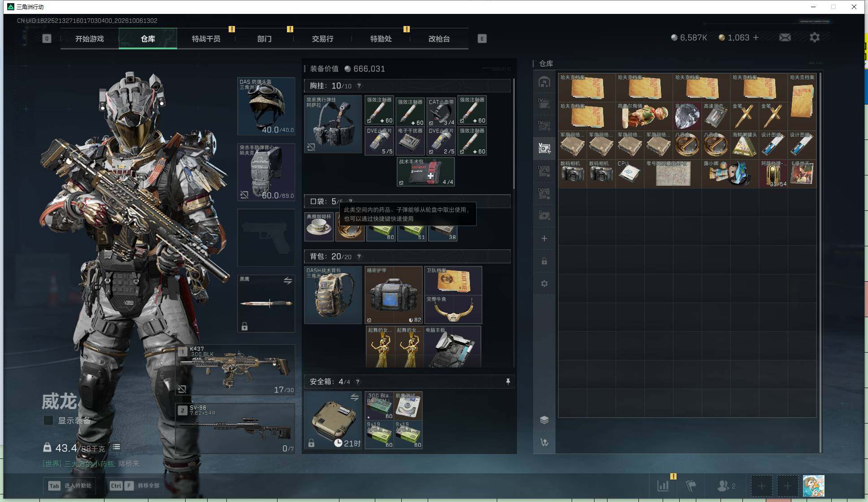Select the top warehouse category icon
Screen dimensions: 868x502
coord(544,82)
